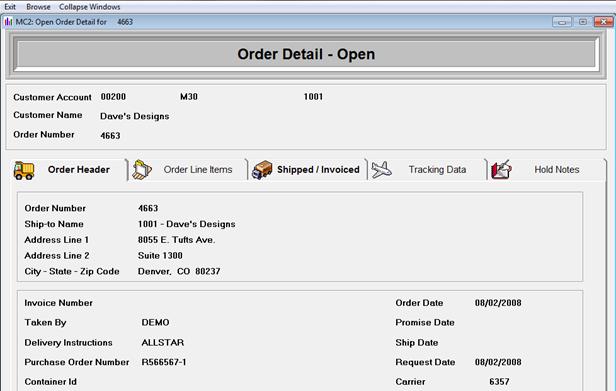Click the delivery truck Shipped / Invoiced icon
Image resolution: width=616 pixels, height=391 pixels.
tap(262, 170)
